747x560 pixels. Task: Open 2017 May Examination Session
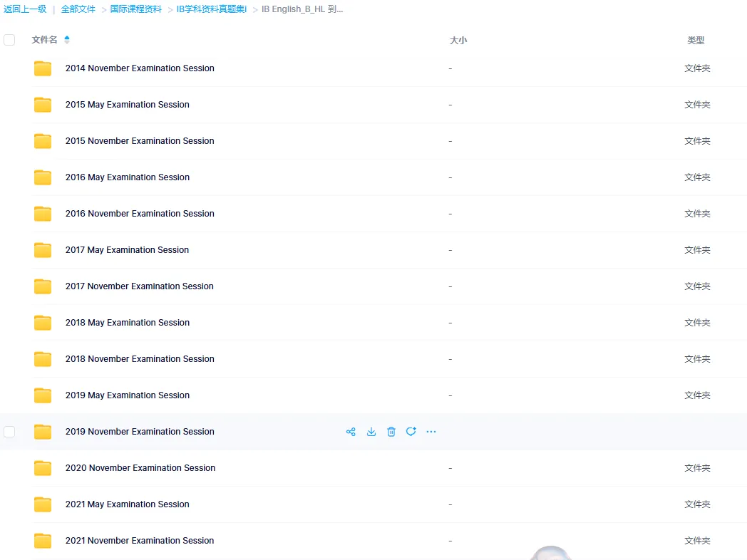pos(127,249)
